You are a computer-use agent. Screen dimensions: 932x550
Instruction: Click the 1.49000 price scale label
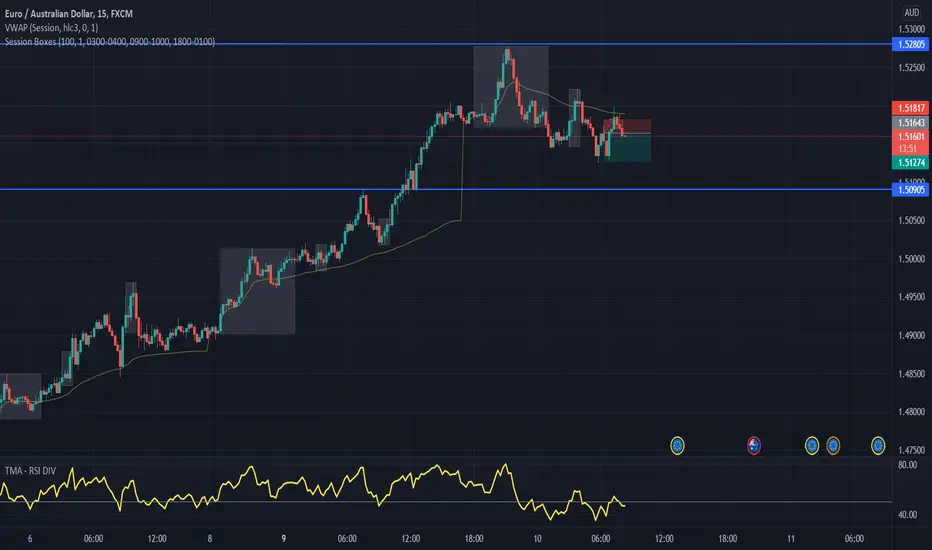coord(911,335)
